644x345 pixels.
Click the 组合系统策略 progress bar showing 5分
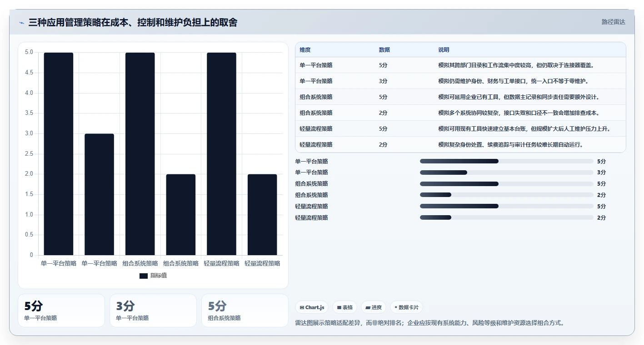pos(507,184)
